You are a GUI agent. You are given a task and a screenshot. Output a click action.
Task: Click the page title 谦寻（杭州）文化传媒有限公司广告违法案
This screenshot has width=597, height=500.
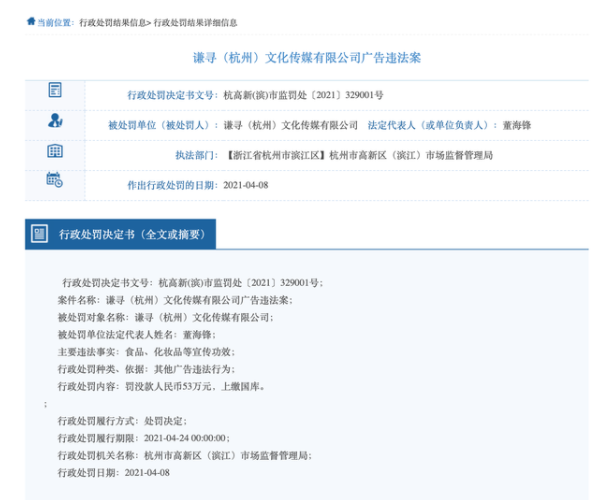click(307, 58)
